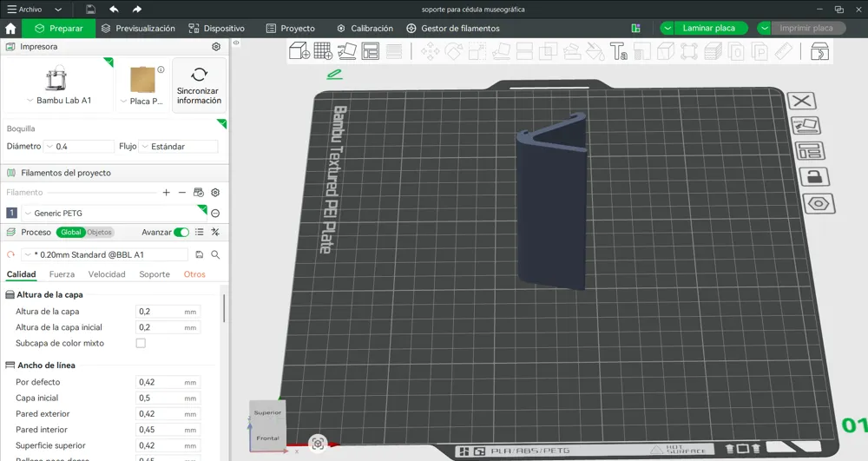This screenshot has width=868, height=461.
Task: Select the Cut tool icon
Action: point(524,51)
